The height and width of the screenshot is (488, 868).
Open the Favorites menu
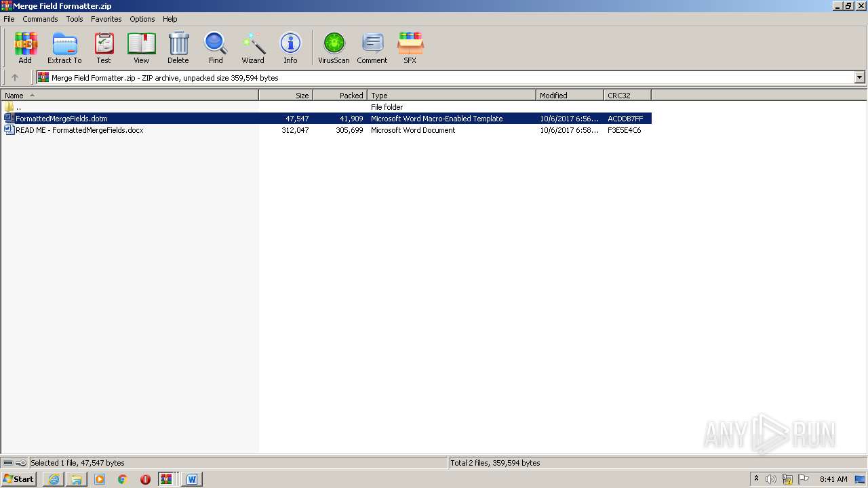106,19
